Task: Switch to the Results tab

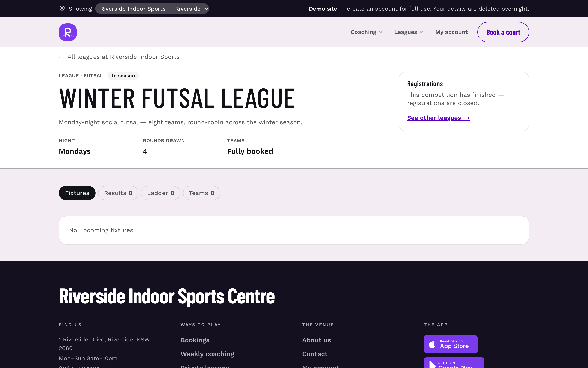Action: point(118,193)
